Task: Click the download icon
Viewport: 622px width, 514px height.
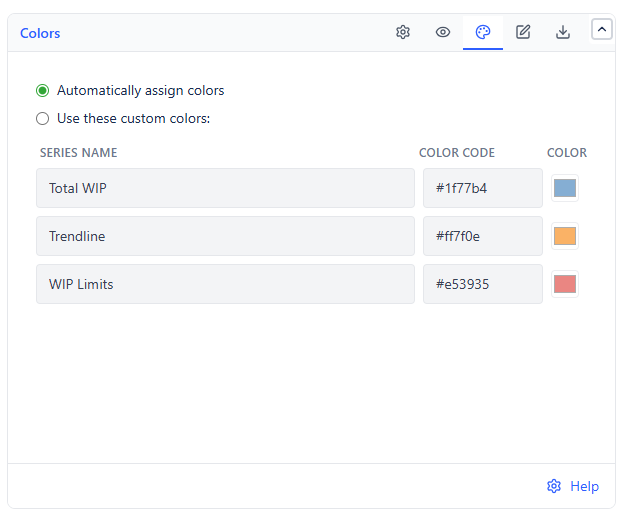Action: pyautogui.click(x=562, y=32)
